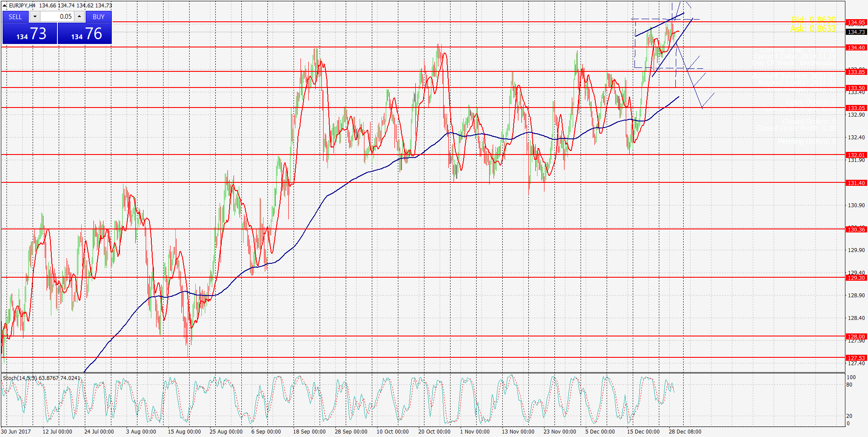The height and width of the screenshot is (437, 868).
Task: Select the 133.50 red price level label
Action: click(856, 88)
